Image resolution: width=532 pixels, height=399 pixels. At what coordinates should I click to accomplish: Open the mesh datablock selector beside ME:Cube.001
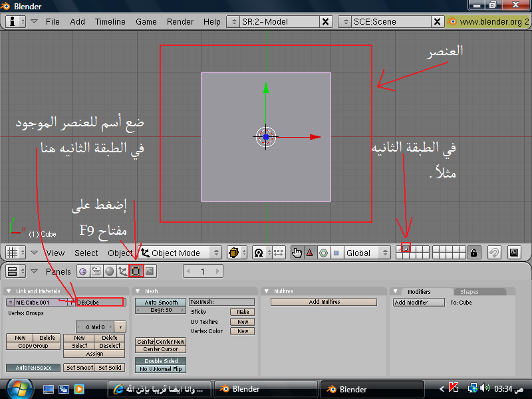click(x=11, y=303)
